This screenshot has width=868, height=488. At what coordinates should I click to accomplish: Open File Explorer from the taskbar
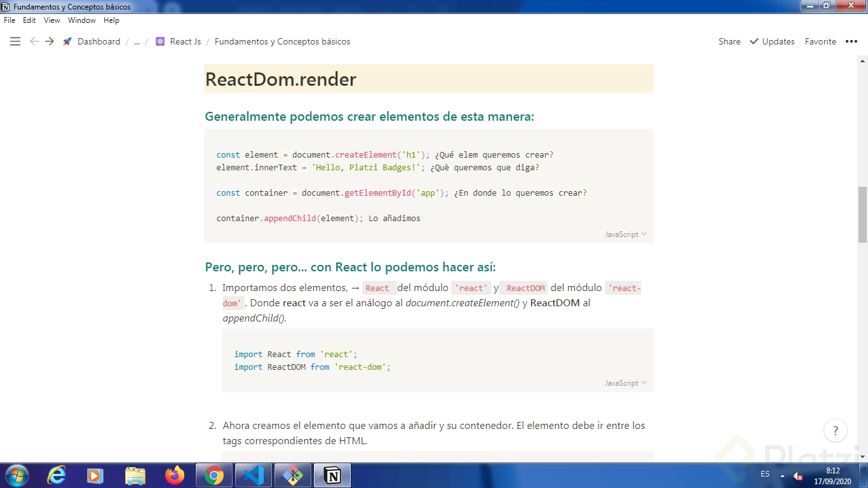(x=135, y=475)
